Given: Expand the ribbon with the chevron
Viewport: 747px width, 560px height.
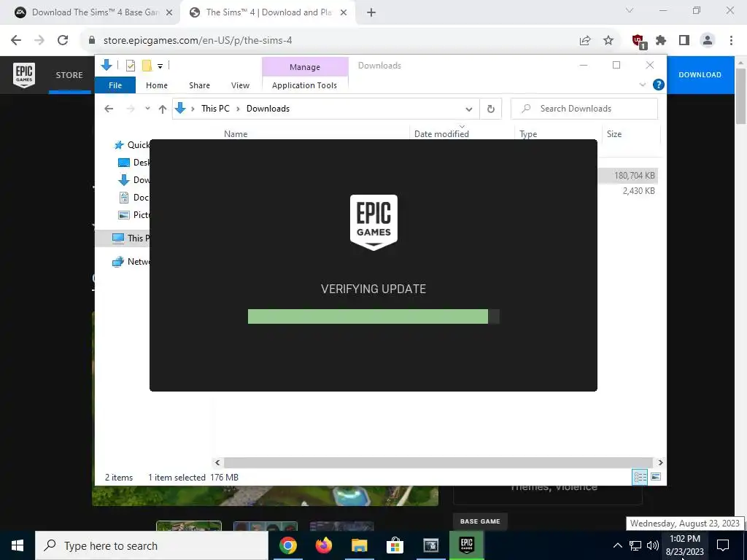Looking at the screenshot, I should (x=643, y=85).
